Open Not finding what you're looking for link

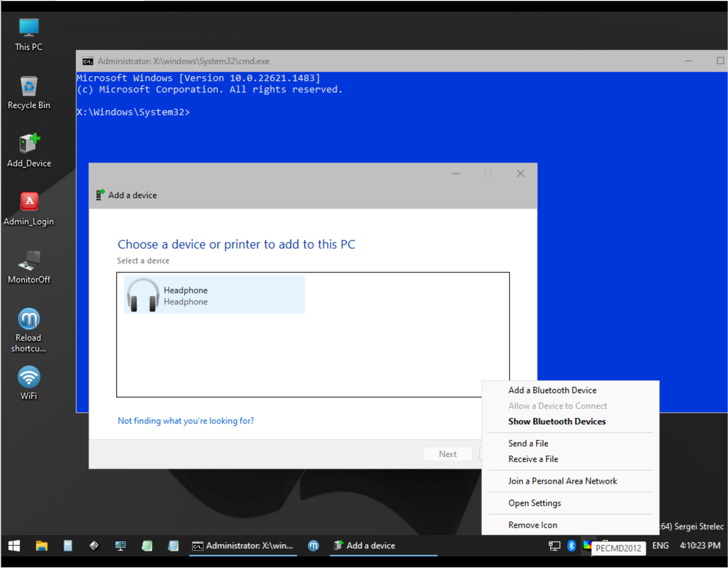tap(186, 421)
